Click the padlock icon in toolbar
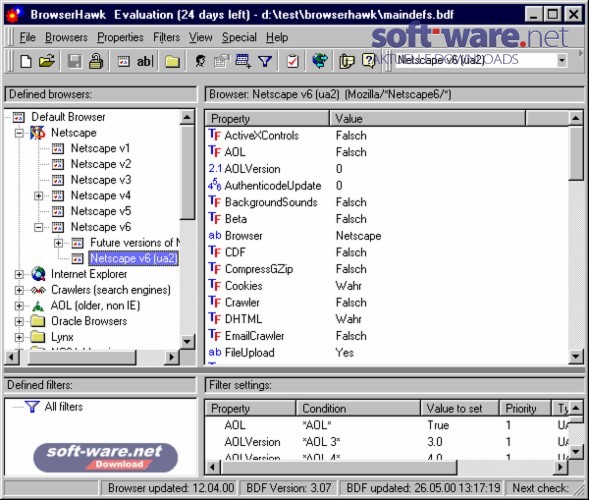589x500 pixels. point(96,61)
